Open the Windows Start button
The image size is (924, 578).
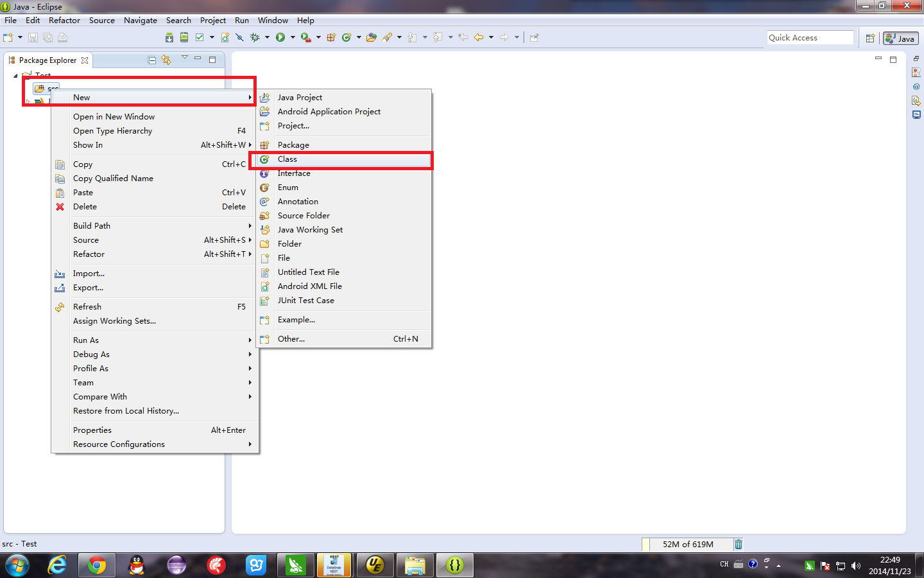coord(16,565)
